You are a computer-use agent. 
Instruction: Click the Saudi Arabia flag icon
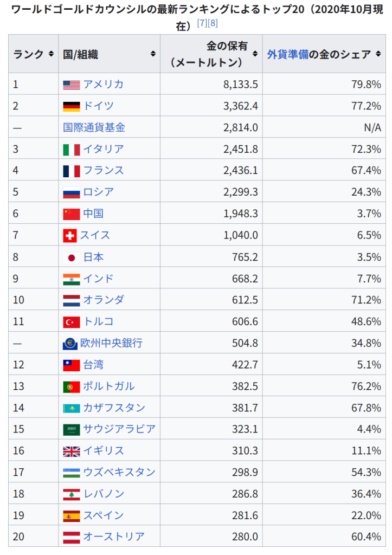point(71,430)
